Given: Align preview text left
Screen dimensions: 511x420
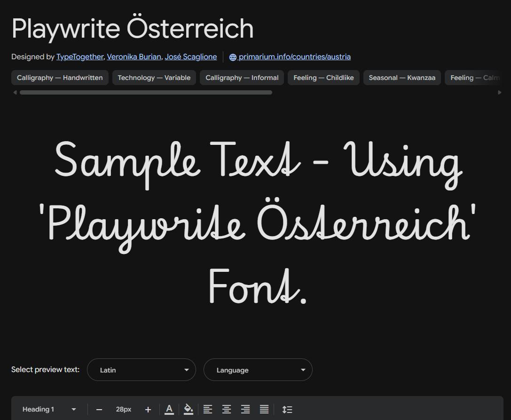Looking at the screenshot, I should click(x=208, y=409).
